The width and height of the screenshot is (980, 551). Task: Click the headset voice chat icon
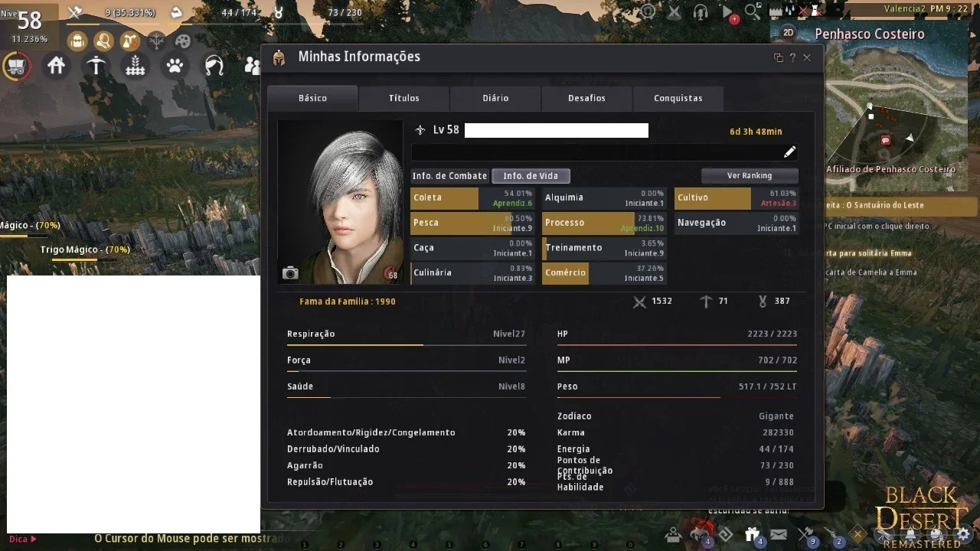point(700,12)
